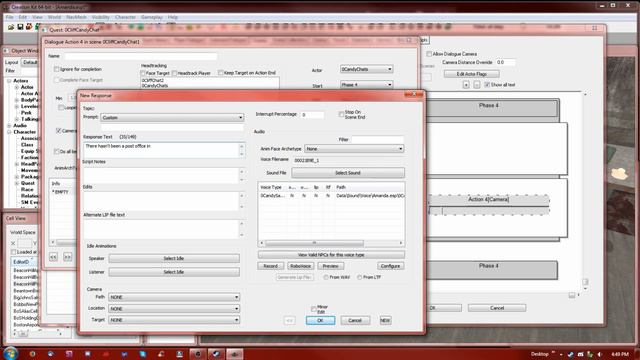Click the toolbar icon right of Save
The width and height of the screenshot is (640, 360).
click(x=29, y=27)
